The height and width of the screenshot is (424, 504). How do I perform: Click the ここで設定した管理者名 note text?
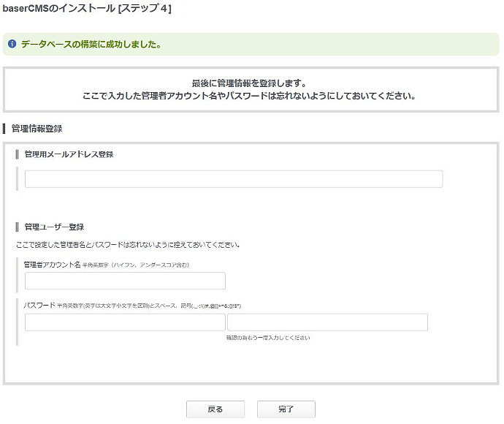128,244
